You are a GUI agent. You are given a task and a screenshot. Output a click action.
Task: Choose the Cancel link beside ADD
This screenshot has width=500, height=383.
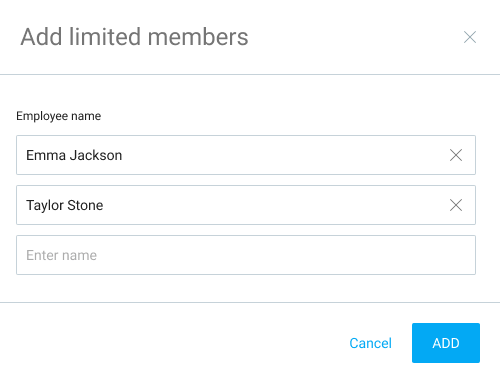tap(370, 343)
